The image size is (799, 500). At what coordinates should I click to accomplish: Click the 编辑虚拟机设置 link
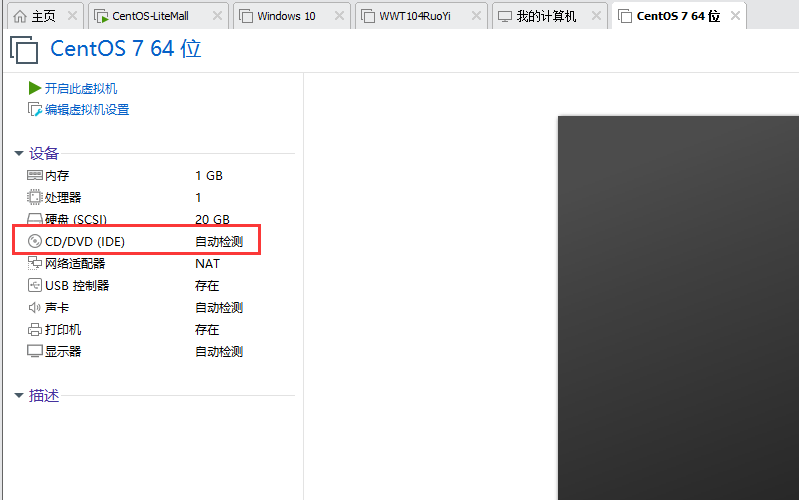[87, 110]
